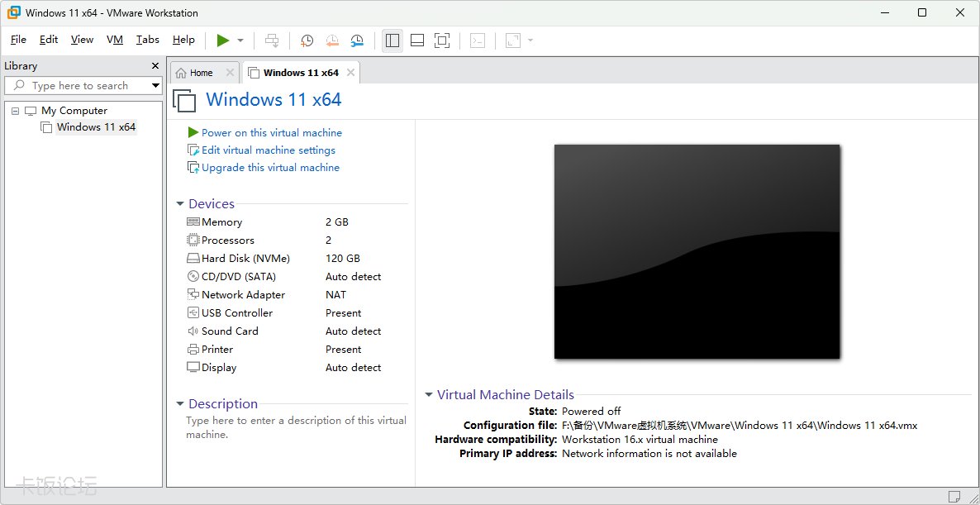Toggle the thumbnail bar view icon
980x505 pixels.
417,40
